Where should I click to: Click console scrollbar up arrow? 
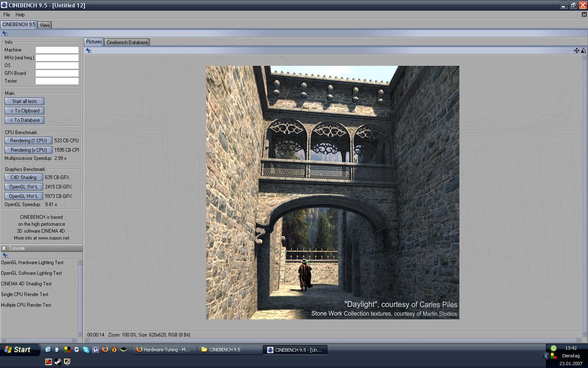(x=80, y=263)
